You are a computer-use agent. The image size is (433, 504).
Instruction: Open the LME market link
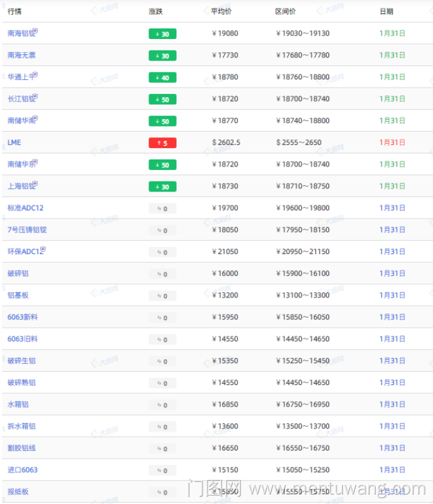coord(14,142)
